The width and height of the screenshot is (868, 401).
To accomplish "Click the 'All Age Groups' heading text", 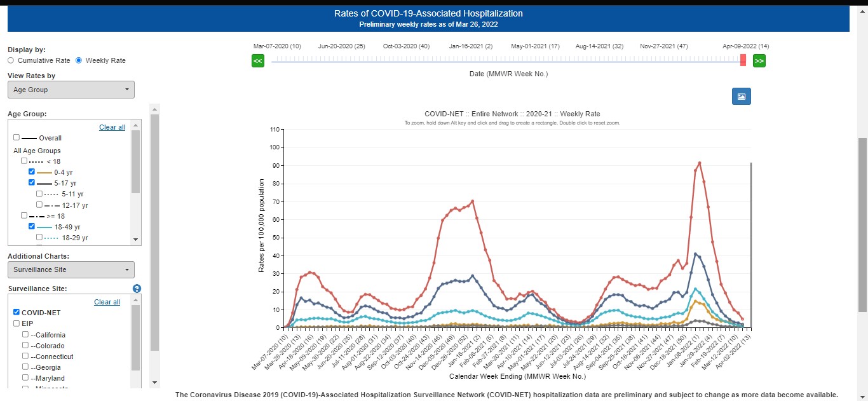I will [37, 151].
